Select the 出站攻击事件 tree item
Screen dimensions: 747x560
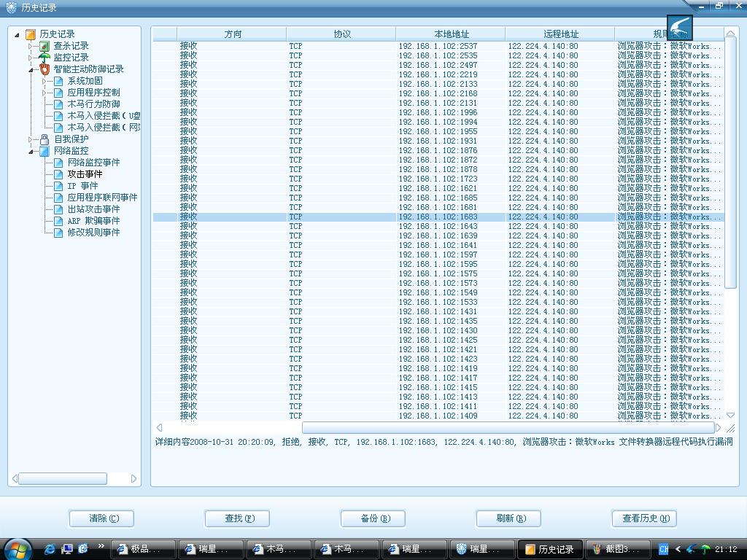coord(94,209)
